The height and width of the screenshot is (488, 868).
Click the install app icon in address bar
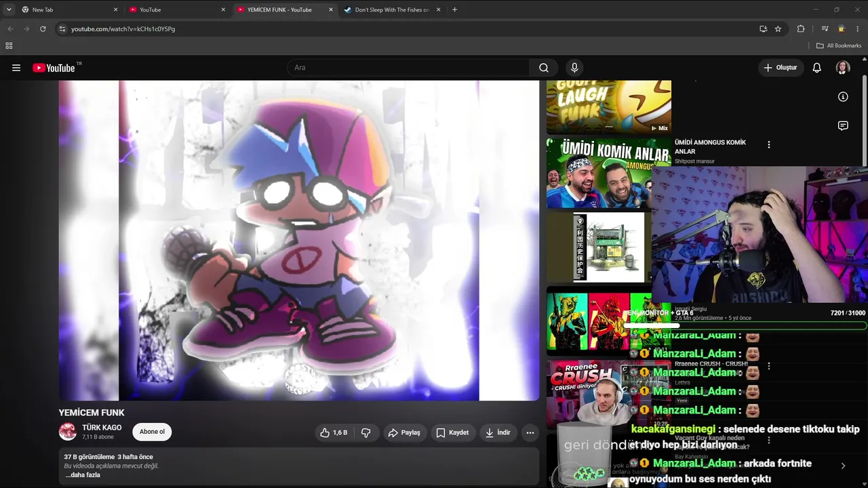click(763, 28)
